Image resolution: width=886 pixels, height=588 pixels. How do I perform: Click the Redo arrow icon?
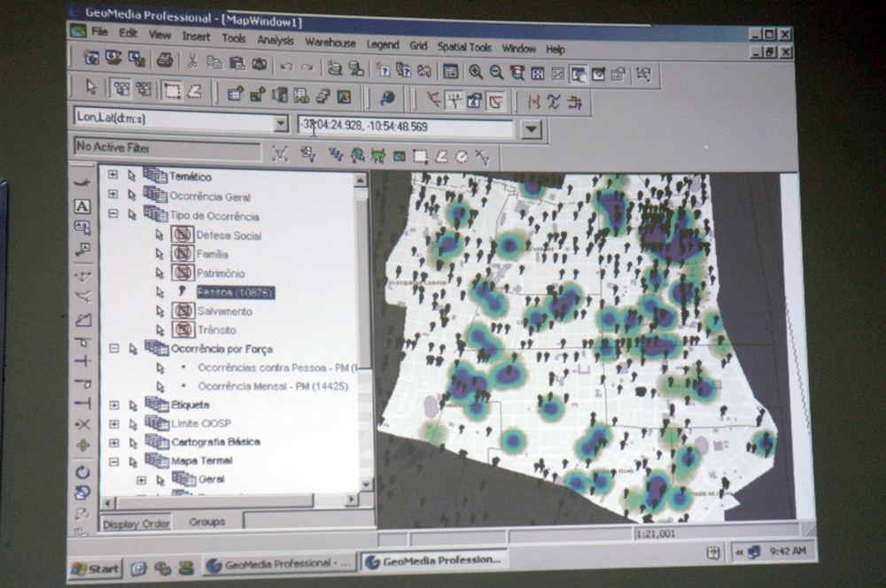click(x=307, y=67)
